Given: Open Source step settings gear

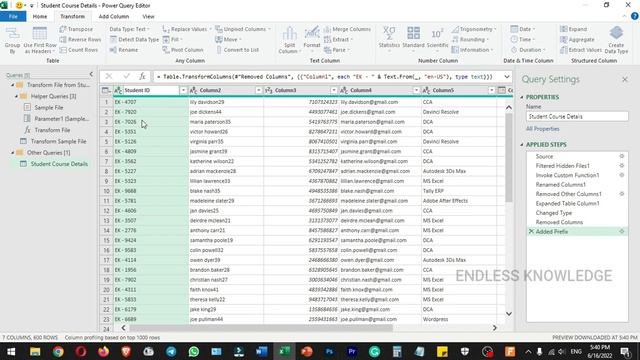Looking at the screenshot, I should click(x=622, y=156).
